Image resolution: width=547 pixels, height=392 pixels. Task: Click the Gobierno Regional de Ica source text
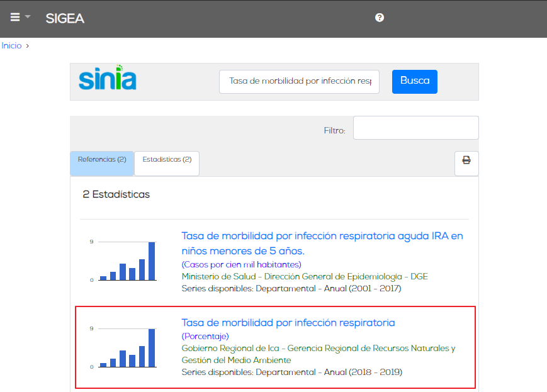click(318, 354)
